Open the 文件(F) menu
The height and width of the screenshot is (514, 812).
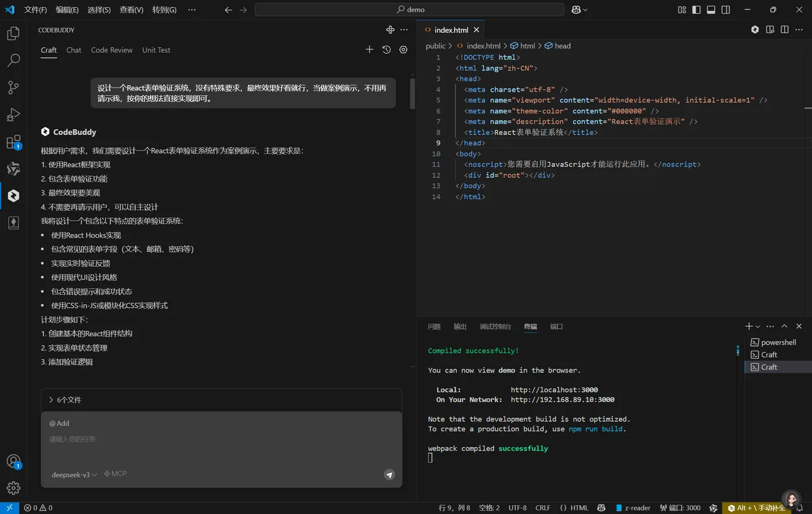[x=35, y=10]
